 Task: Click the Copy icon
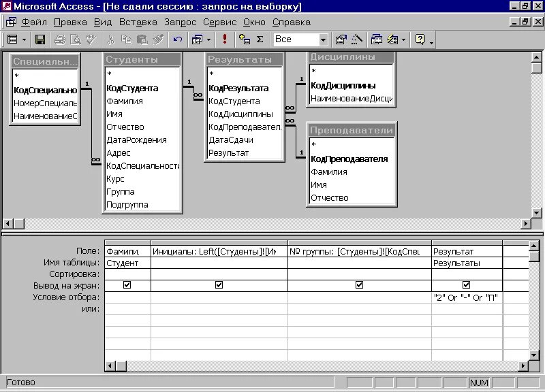(127, 39)
